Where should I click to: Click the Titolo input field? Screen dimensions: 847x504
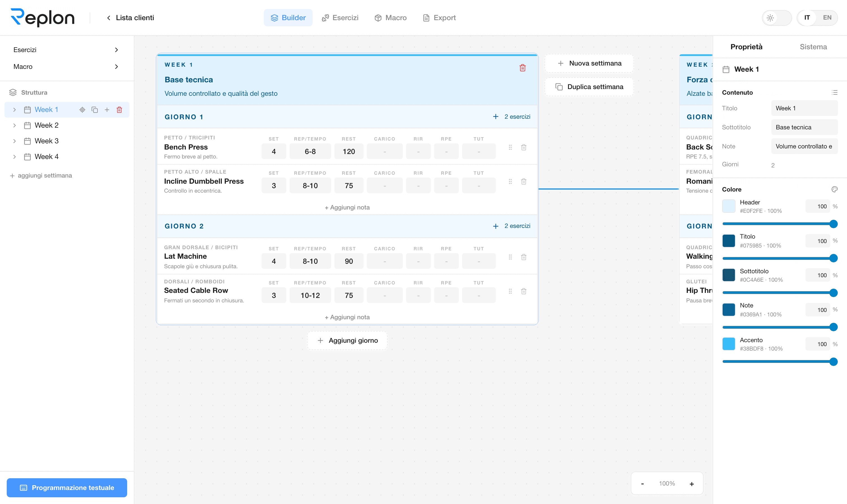(804, 108)
